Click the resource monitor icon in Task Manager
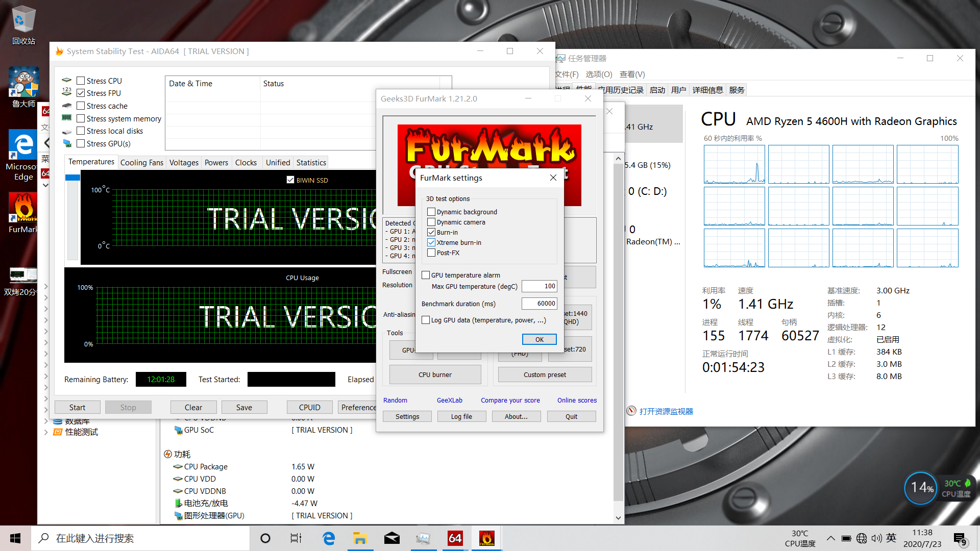Screen dimensions: 980x551 click(631, 411)
